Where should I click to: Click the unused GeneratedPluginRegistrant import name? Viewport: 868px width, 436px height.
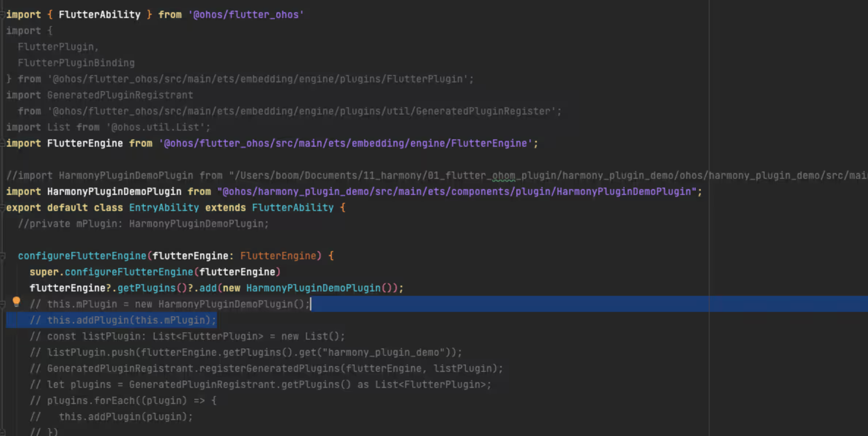(x=120, y=95)
